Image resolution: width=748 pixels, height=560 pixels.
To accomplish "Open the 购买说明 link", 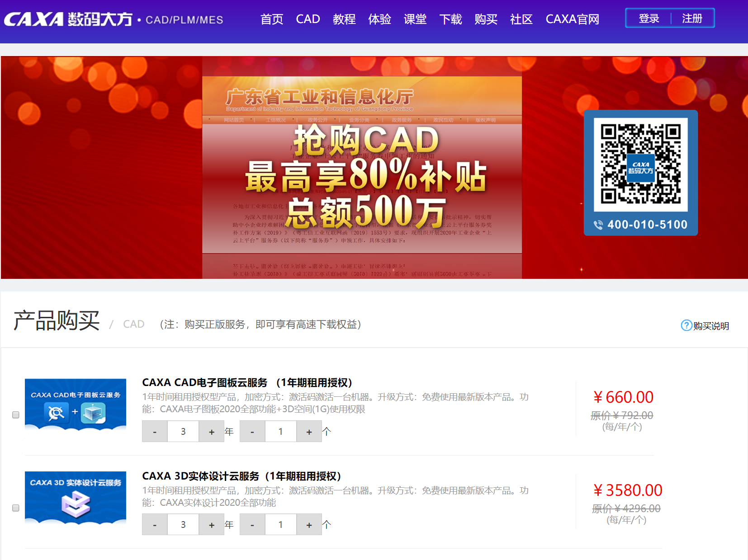I will click(711, 326).
